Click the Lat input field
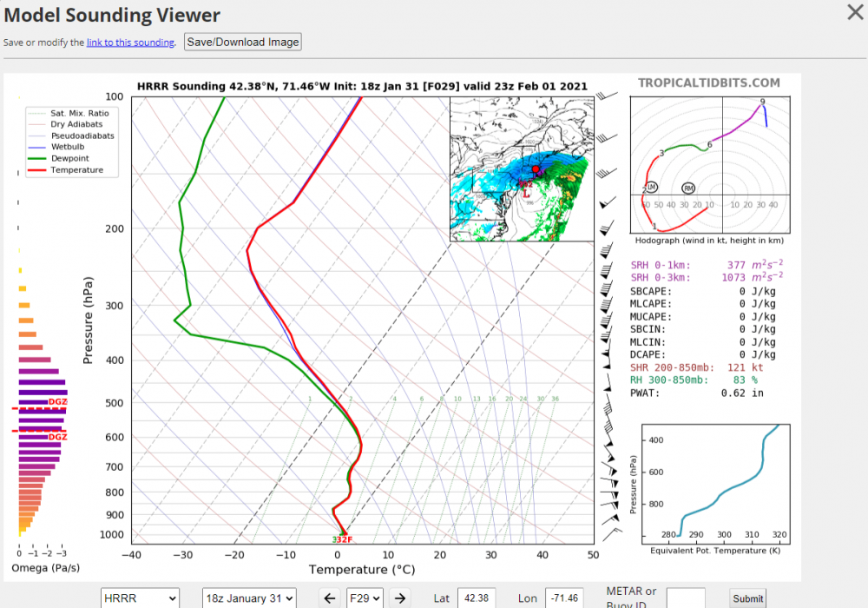 coord(476,598)
